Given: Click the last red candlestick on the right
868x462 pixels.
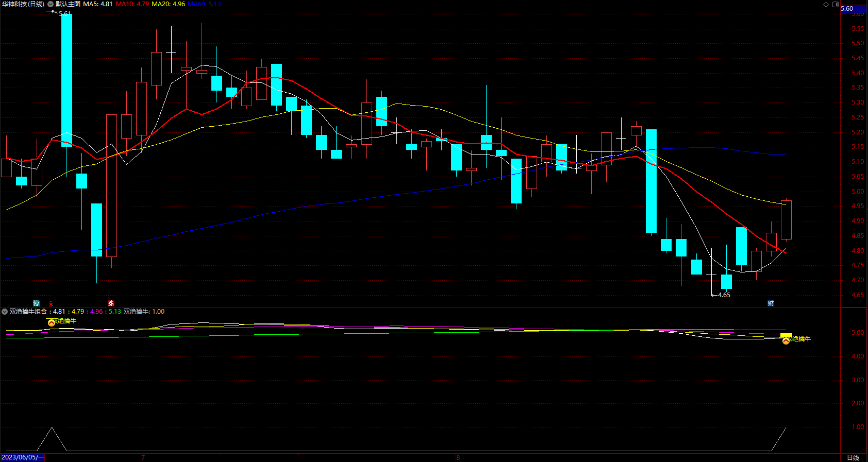Looking at the screenshot, I should [786, 220].
